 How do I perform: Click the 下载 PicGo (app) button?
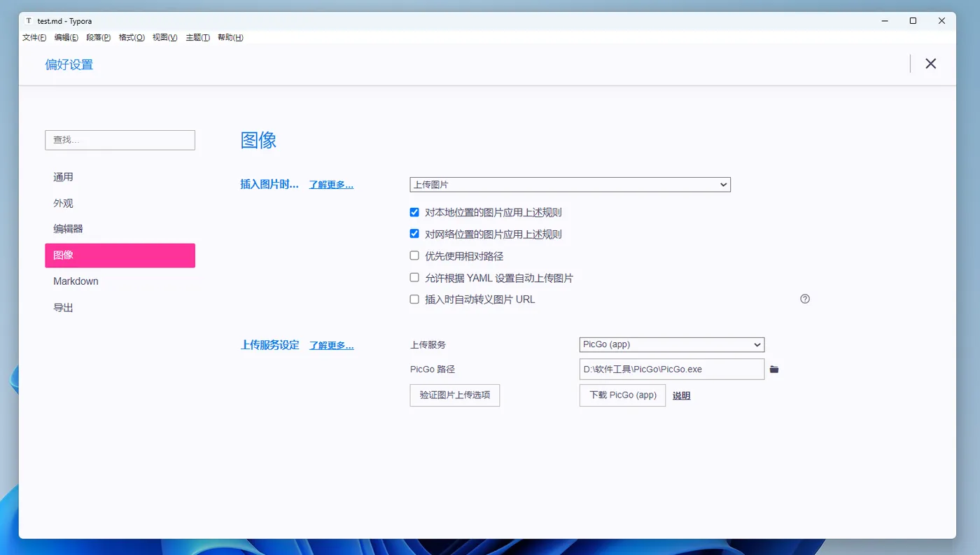(622, 395)
